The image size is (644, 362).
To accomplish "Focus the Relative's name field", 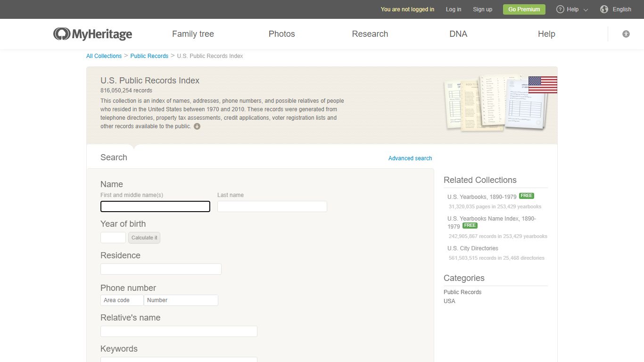I will [179, 331].
